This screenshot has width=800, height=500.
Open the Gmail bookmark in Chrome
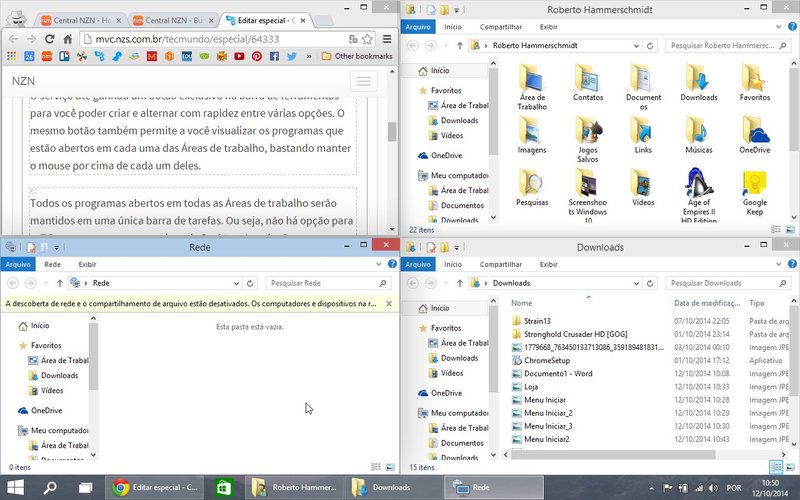coord(152,56)
